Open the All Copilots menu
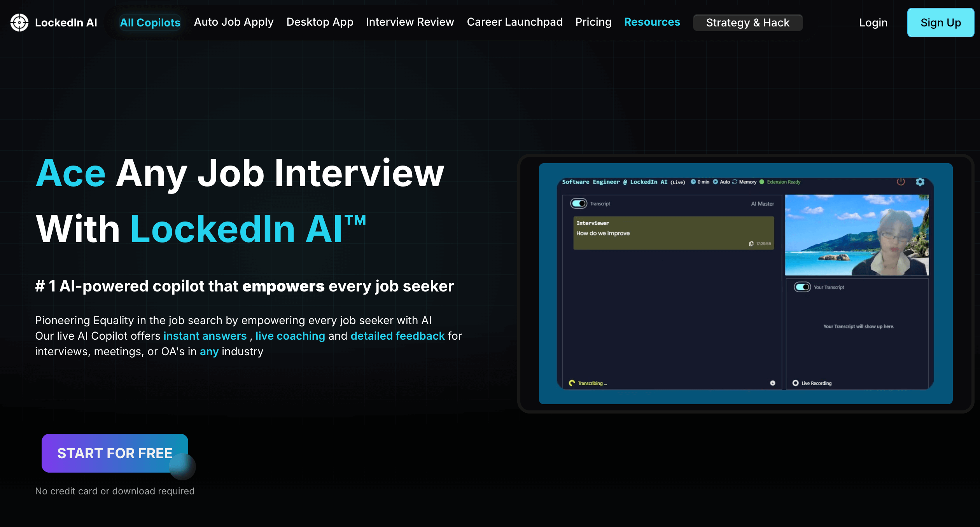 tap(150, 23)
